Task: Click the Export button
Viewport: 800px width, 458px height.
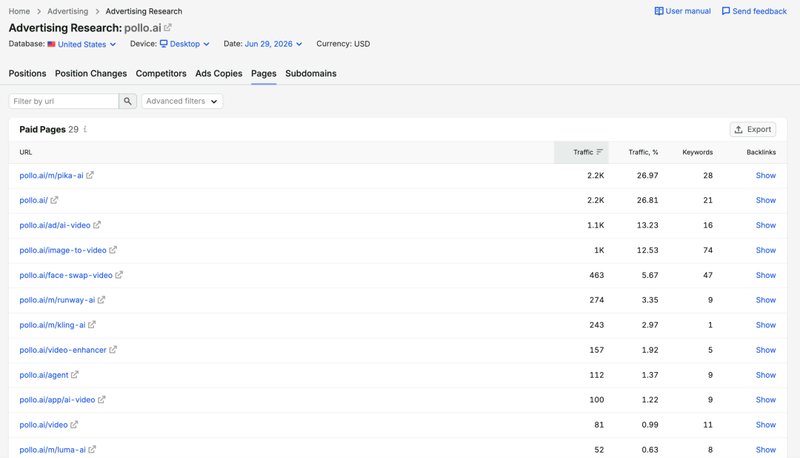Action: tap(753, 130)
